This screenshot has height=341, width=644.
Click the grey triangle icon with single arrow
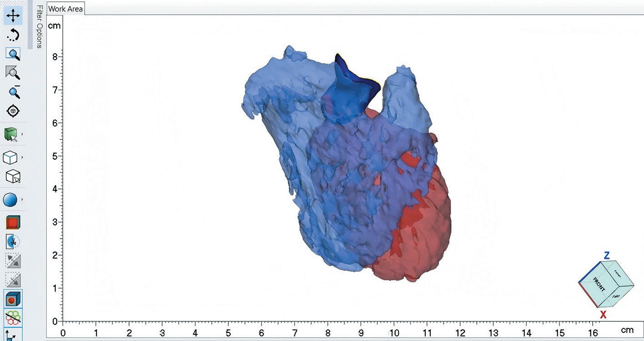pyautogui.click(x=13, y=279)
